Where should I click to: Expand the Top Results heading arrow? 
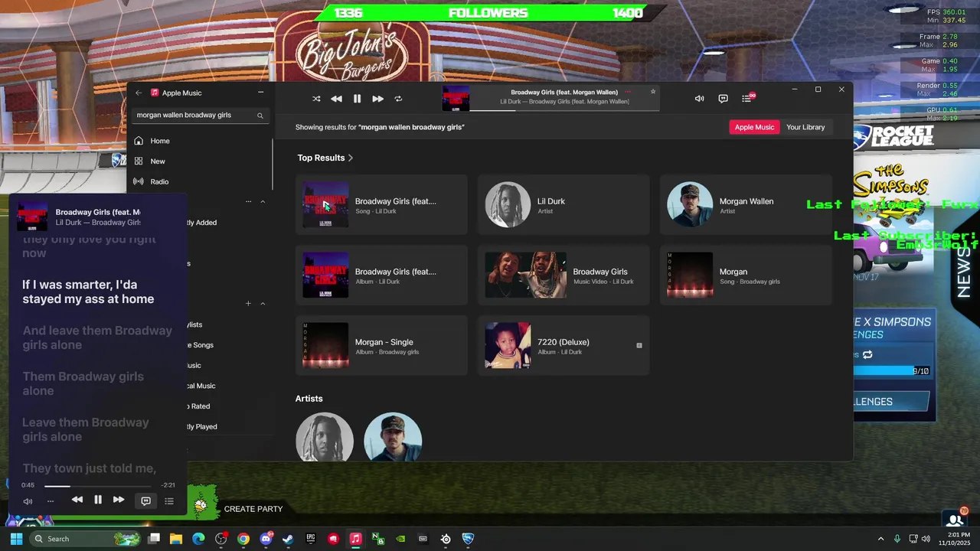tap(351, 158)
